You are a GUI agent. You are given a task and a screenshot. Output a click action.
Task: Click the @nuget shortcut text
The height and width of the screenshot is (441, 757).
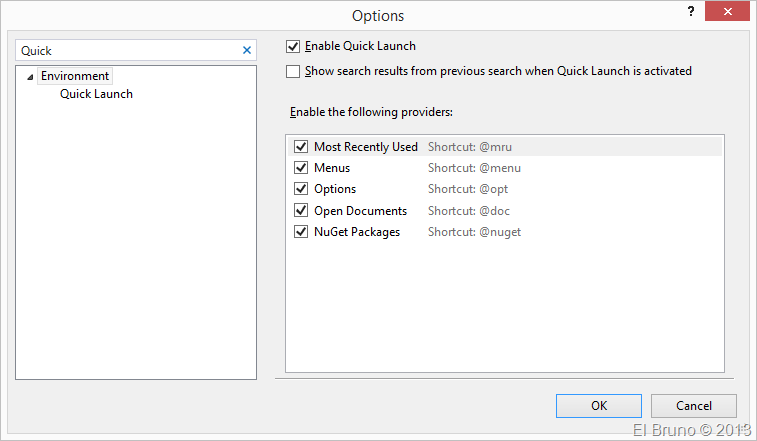point(474,232)
